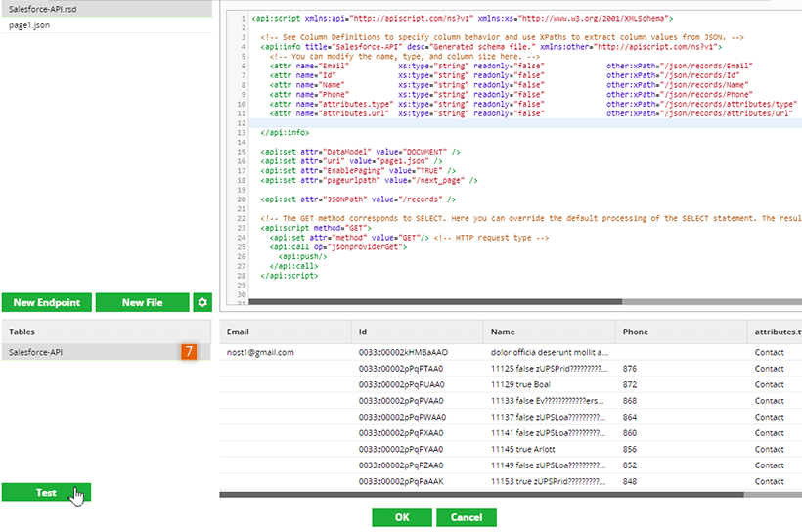Click the attr name="Email" line in editor
This screenshot has height=532, width=802.
point(511,66)
